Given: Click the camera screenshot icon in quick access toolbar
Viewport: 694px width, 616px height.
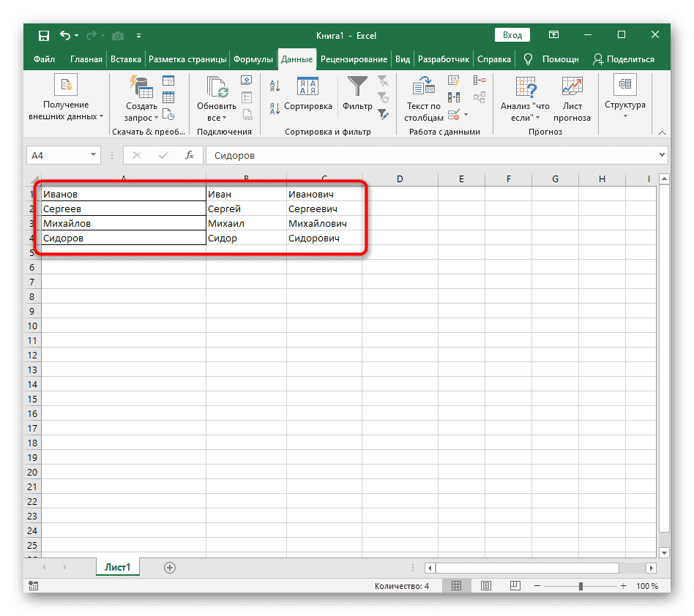Looking at the screenshot, I should pos(119,35).
